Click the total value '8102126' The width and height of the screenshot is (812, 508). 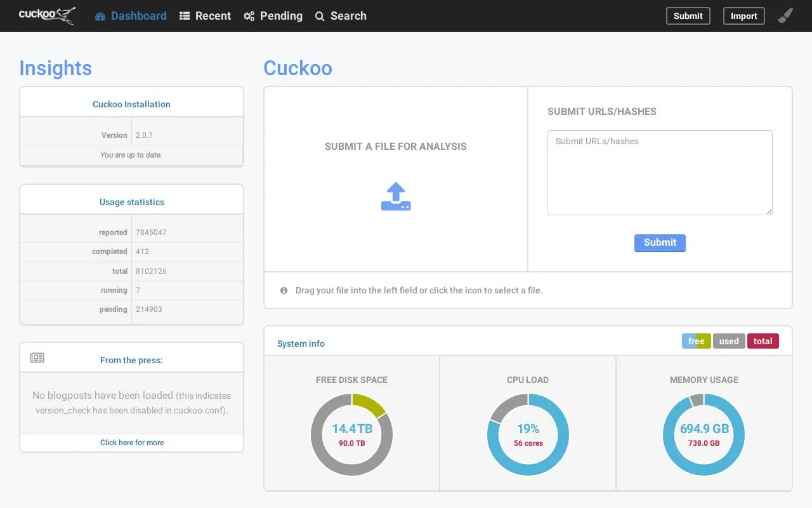tap(151, 271)
